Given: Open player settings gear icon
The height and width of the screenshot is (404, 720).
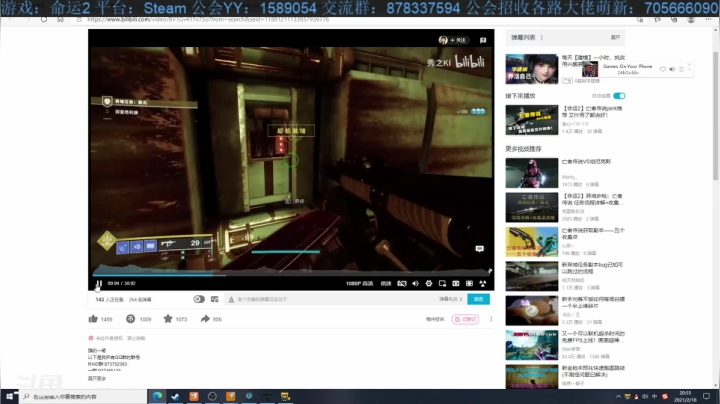Looking at the screenshot, I should 428,284.
